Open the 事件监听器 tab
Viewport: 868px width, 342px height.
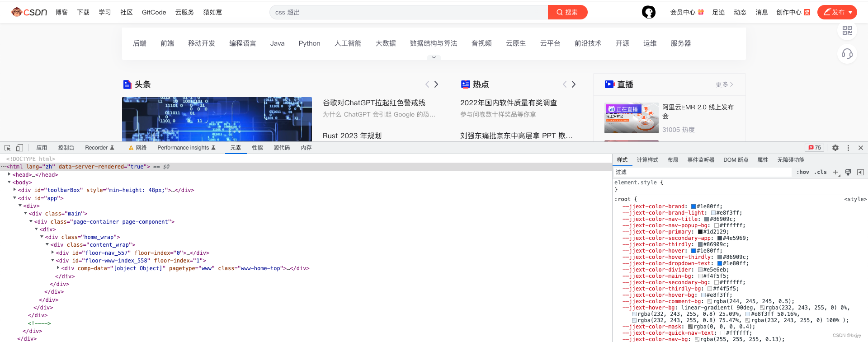701,160
